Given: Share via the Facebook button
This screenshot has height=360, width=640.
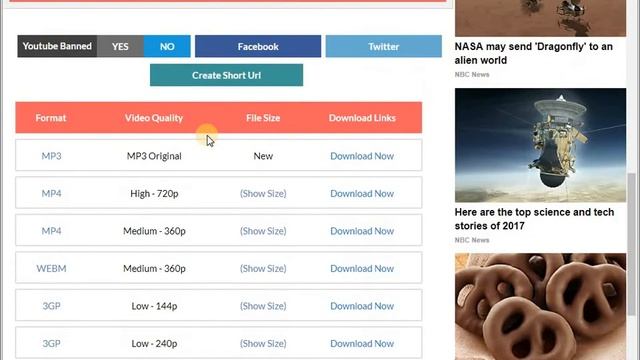Looking at the screenshot, I should (258, 46).
